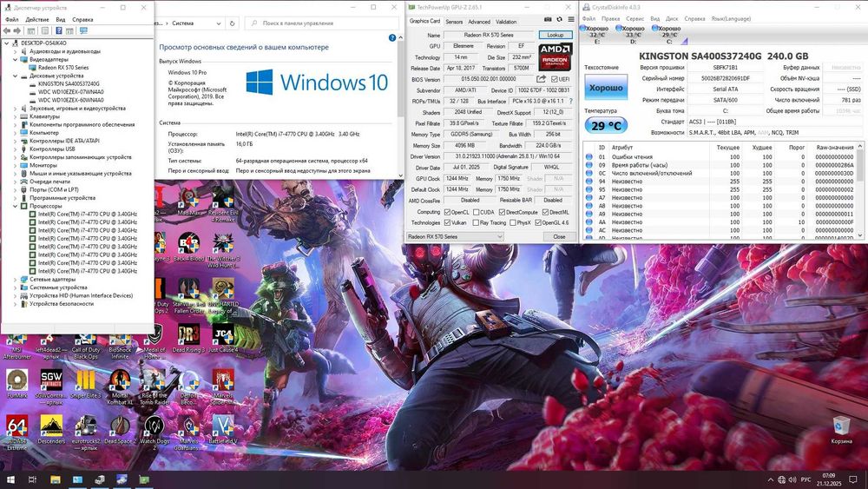
Task: Open the control panel address bar dropdown
Action: tap(219, 23)
